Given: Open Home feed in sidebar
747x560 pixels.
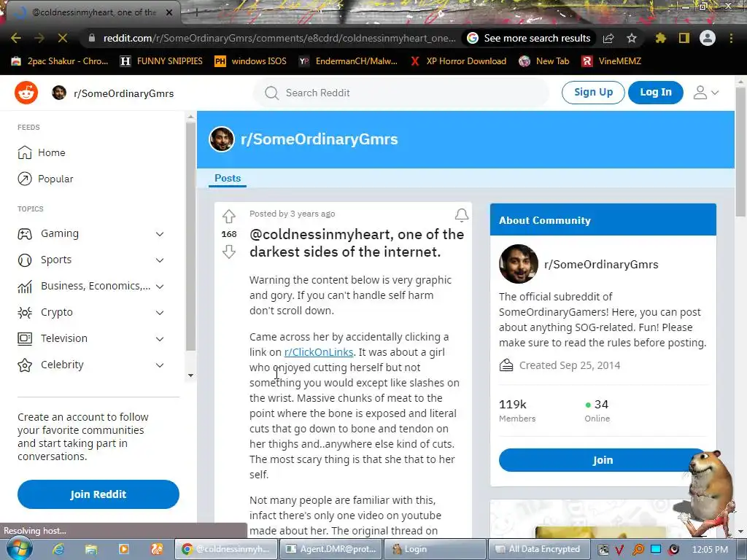Looking at the screenshot, I should 42,152.
